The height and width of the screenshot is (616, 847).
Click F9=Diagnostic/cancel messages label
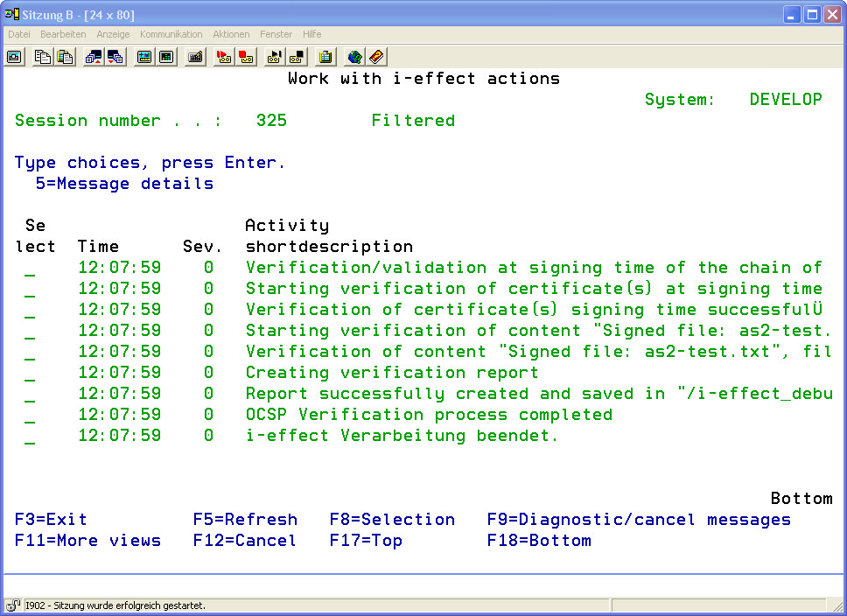(639, 520)
